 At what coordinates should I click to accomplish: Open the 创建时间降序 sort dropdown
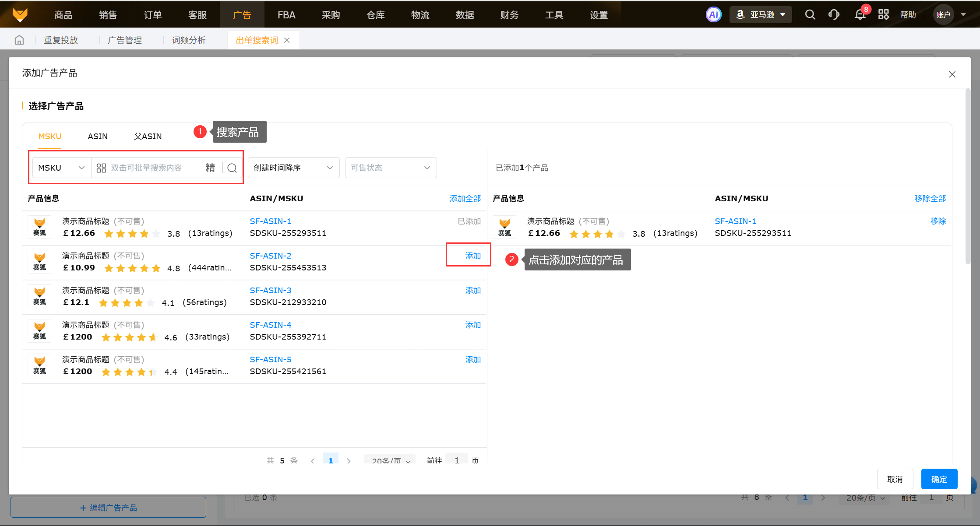tap(293, 168)
